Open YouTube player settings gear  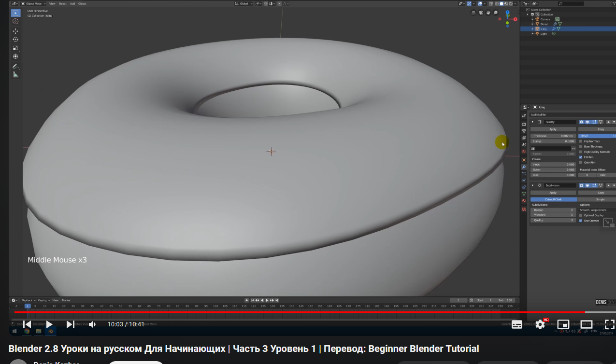(540, 324)
